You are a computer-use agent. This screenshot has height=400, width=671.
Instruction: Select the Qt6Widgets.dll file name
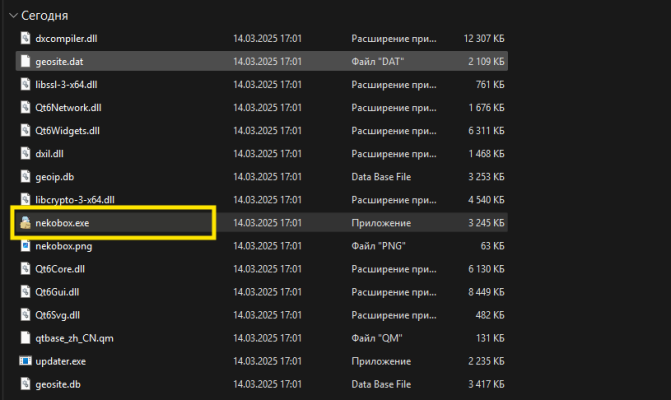coord(67,130)
